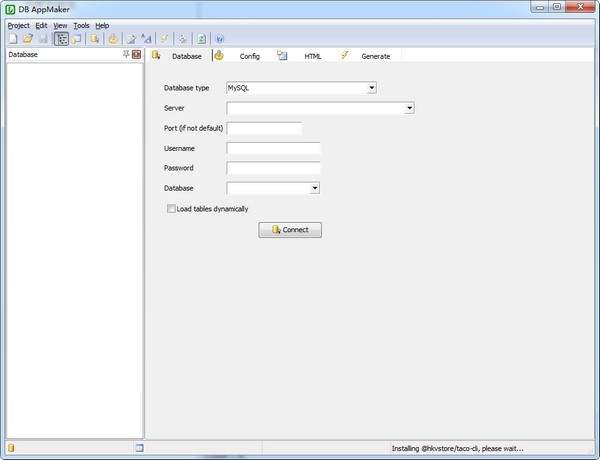Toggle the tree view panel toolbar button
The width and height of the screenshot is (600, 460).
coord(60,39)
